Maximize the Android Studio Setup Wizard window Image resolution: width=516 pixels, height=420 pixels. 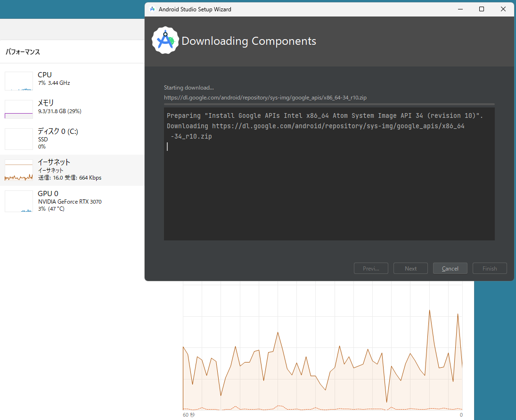tap(482, 9)
